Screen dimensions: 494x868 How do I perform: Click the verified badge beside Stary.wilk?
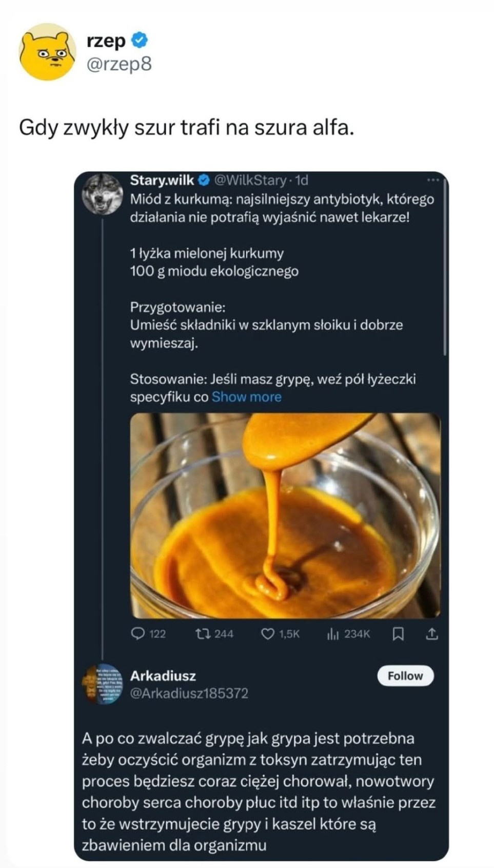pos(204,180)
